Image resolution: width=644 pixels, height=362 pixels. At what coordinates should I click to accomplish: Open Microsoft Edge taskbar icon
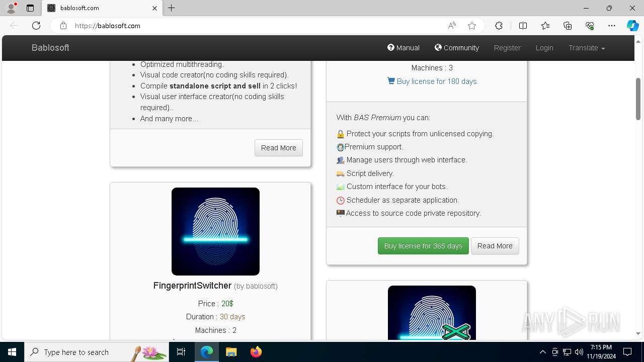pos(207,352)
